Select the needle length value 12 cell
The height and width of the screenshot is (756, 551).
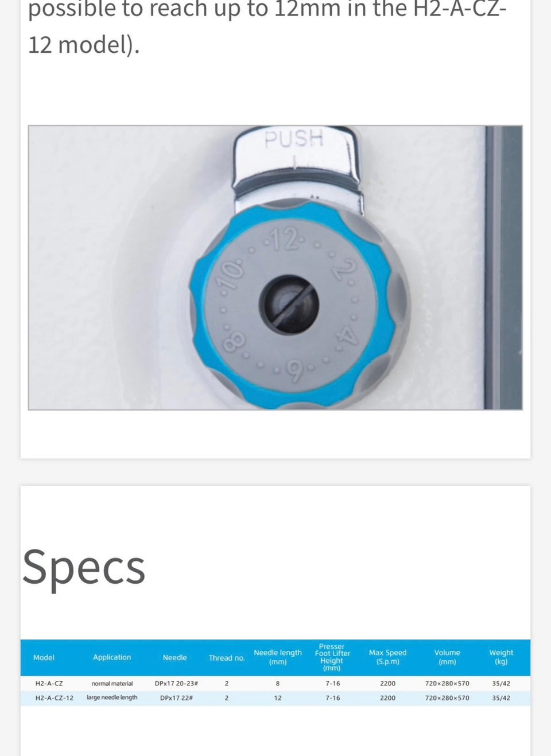pos(278,698)
